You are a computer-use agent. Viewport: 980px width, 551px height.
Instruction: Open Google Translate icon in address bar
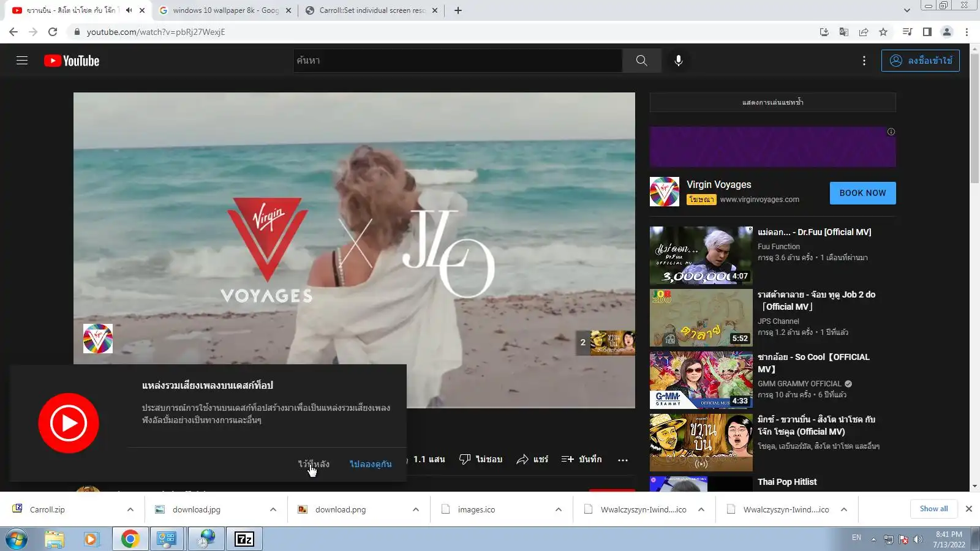[x=844, y=32]
